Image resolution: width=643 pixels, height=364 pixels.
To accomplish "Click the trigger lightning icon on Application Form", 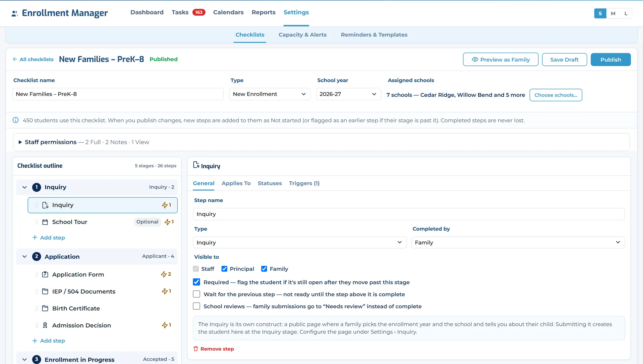I will click(164, 274).
